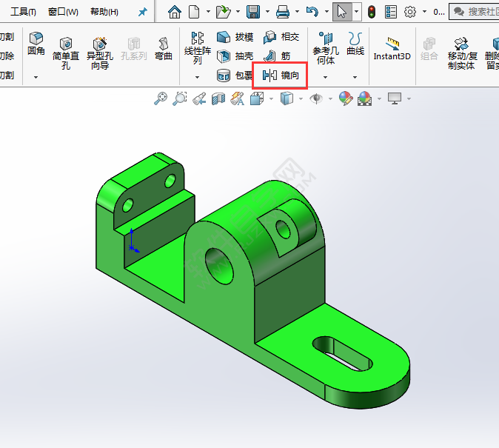Expand the Options gear dropdown arrow
This screenshot has height=448, width=499.
(x=424, y=12)
